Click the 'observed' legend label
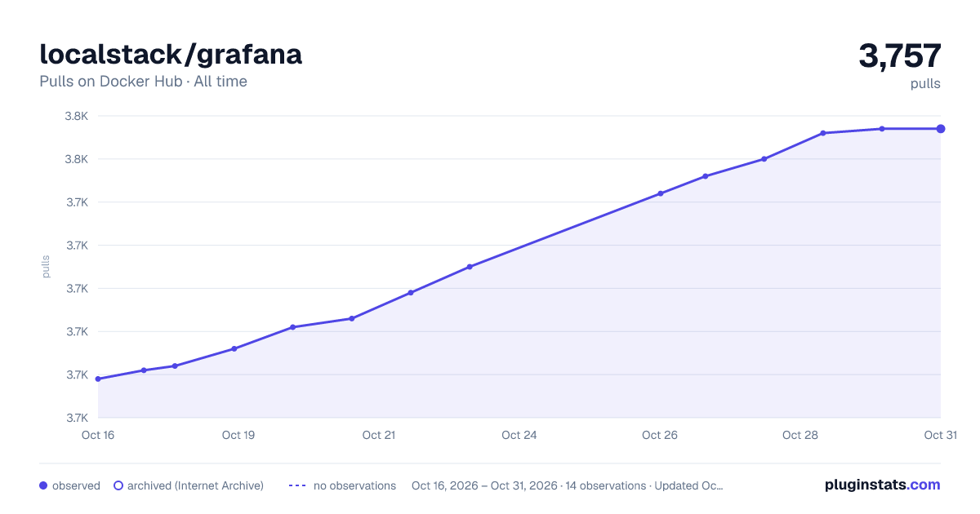The image size is (980, 514). [76, 485]
